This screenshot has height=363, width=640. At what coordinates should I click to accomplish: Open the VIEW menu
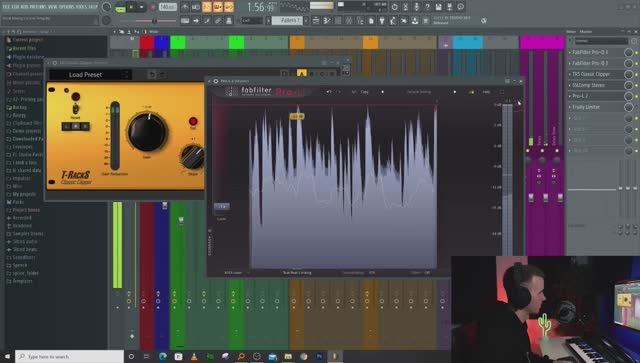[54, 7]
